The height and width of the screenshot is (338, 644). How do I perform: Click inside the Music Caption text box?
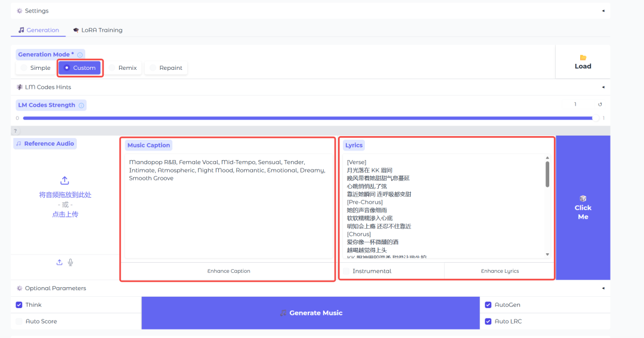[x=228, y=205]
